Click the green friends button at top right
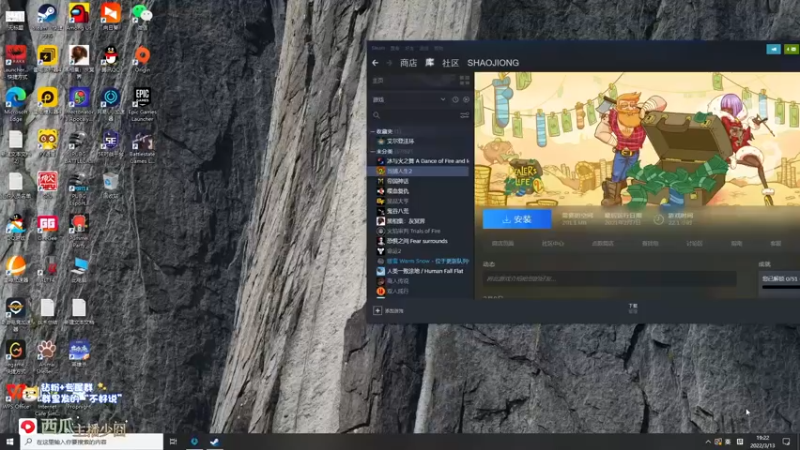Screen dimensions: 800x450 [x=792, y=49]
